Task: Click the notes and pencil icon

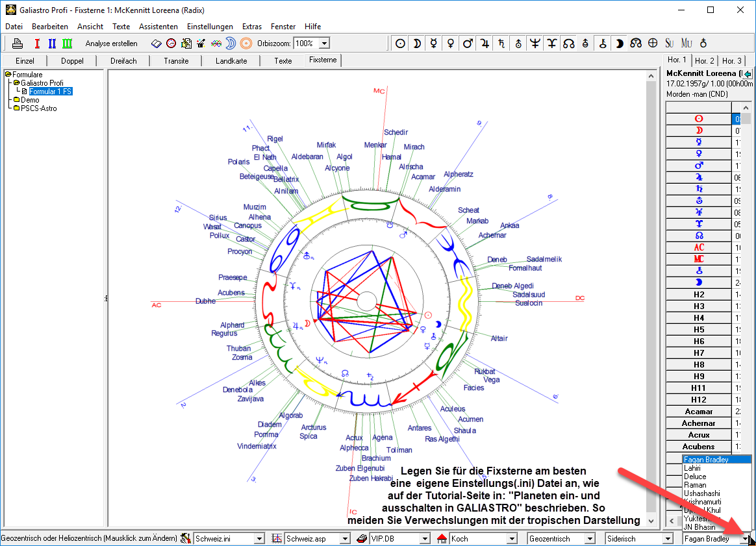Action: pos(186,43)
